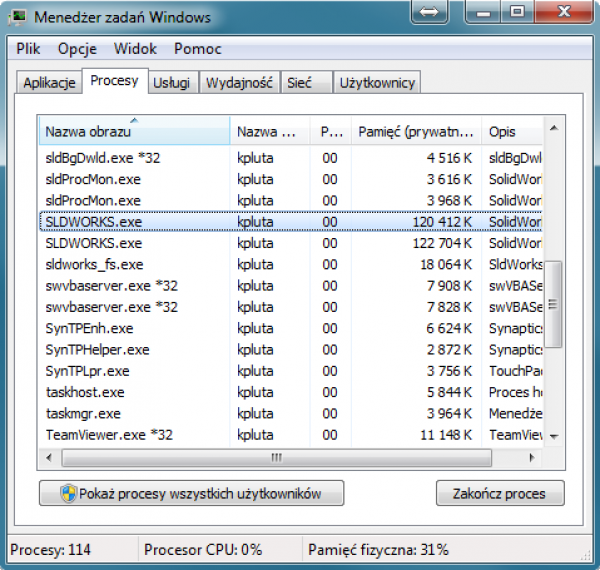The width and height of the screenshot is (600, 570).
Task: Sort by the Nazwa użytkownika column header
Action: [270, 131]
